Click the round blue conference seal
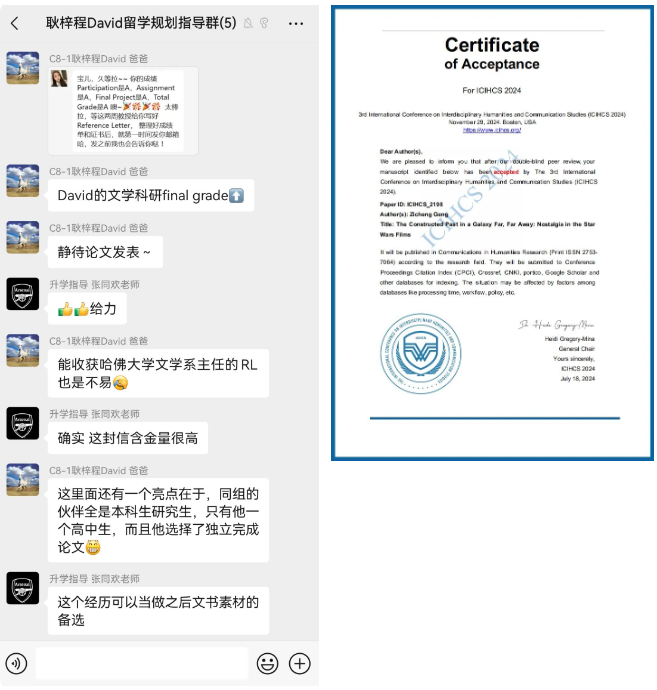 tap(421, 353)
